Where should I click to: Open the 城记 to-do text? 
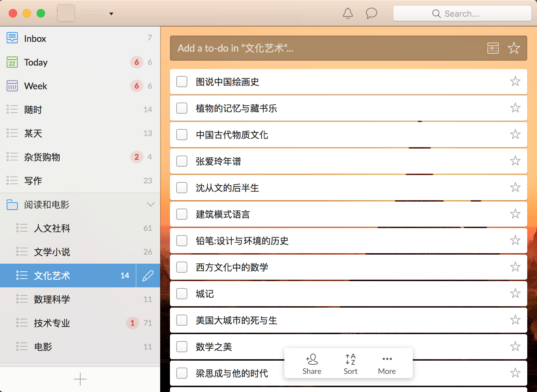[x=205, y=294]
